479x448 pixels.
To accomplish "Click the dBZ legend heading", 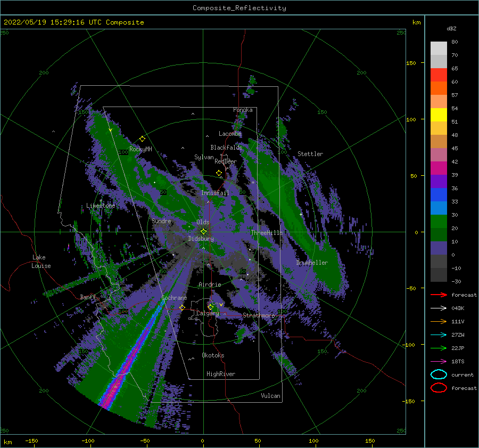I will pyautogui.click(x=451, y=28).
